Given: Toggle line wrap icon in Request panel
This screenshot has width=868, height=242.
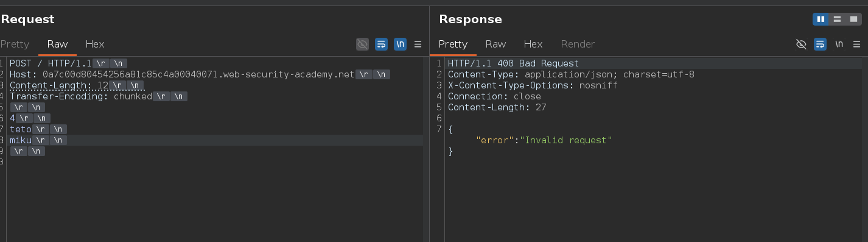Looking at the screenshot, I should 381,44.
